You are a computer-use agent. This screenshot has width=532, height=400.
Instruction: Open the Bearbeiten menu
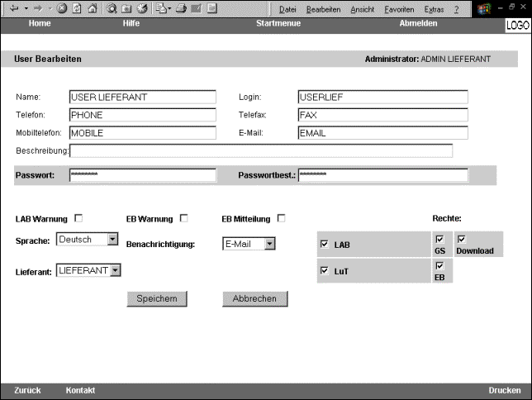tap(323, 10)
